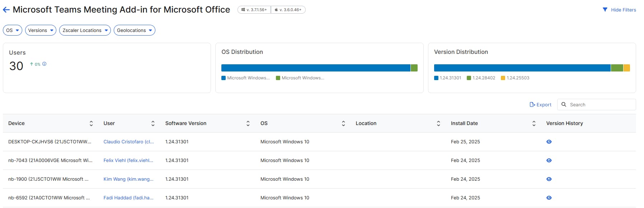
Task: Click the Hide Filters funnel icon
Action: tap(605, 10)
